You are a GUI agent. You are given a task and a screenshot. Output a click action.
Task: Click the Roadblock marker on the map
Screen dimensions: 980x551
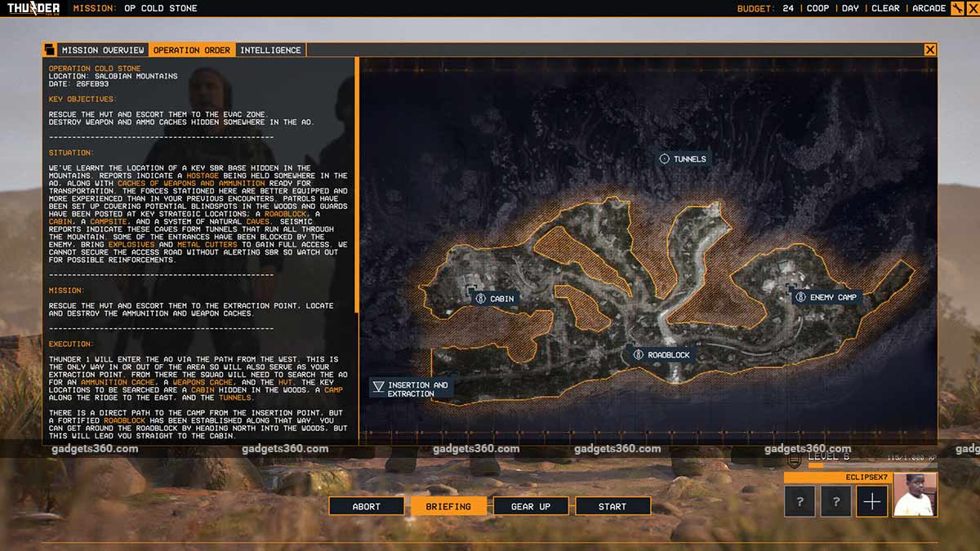coord(661,355)
